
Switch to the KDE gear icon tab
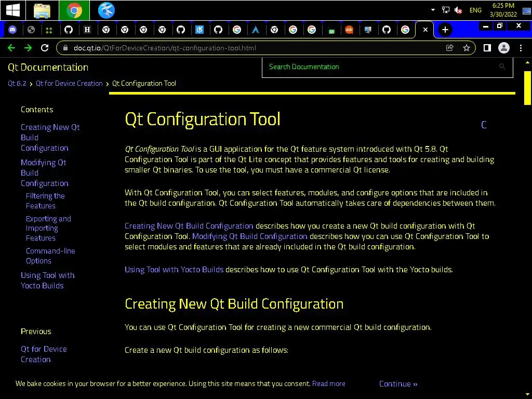tap(199, 30)
